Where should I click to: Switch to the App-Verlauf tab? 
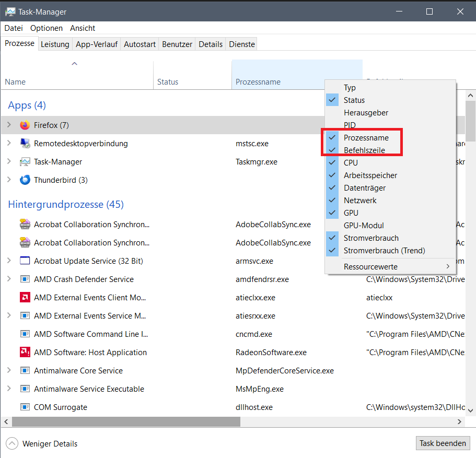tap(97, 44)
